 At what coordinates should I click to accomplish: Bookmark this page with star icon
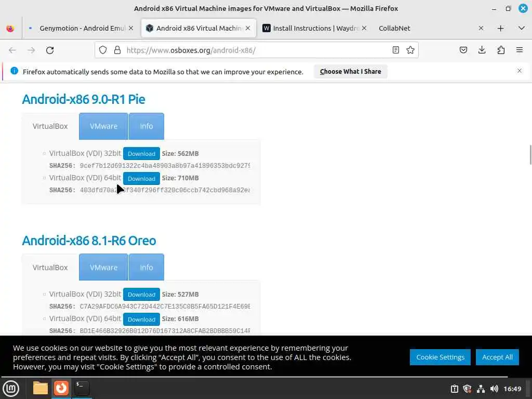410,50
